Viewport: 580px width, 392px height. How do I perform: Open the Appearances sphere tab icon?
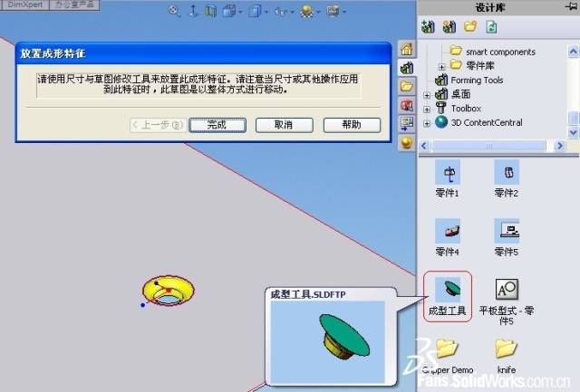point(407,142)
